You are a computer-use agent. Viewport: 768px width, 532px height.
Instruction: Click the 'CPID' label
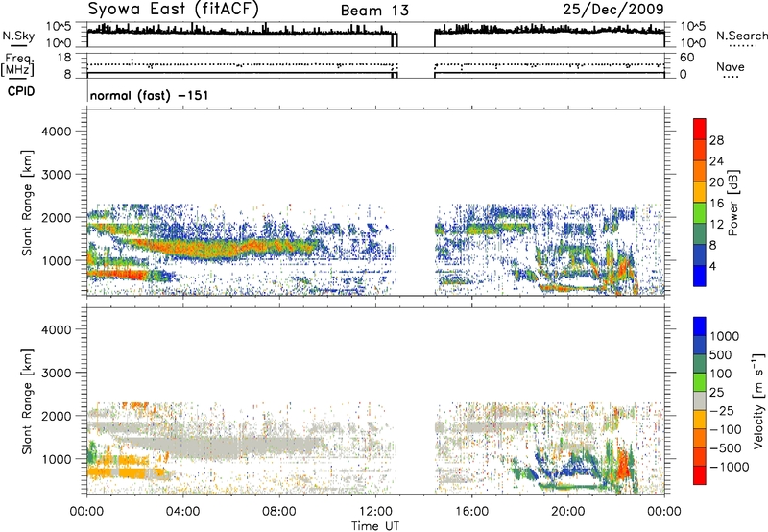coord(21,91)
